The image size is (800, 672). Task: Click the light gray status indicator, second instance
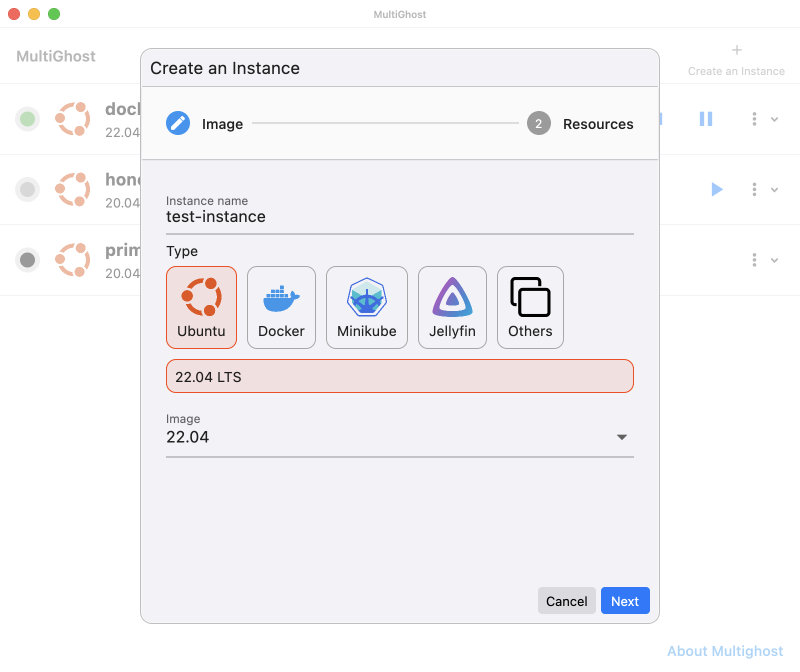coord(27,189)
